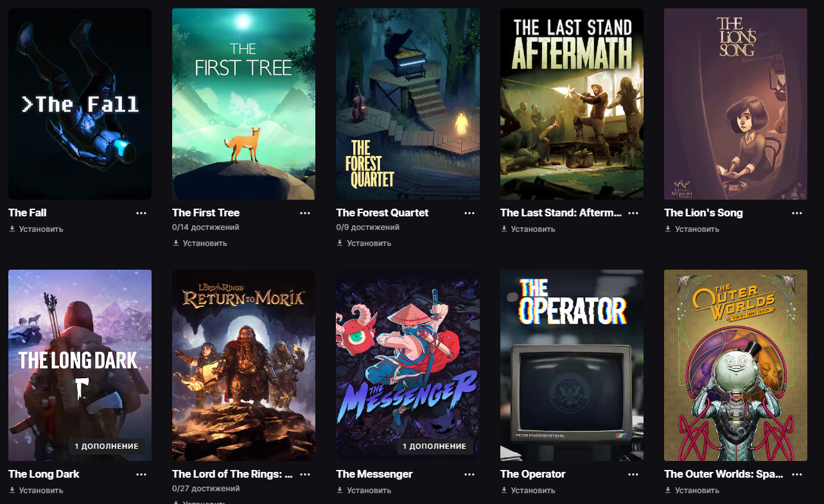Install The First Tree via Установить

(200, 243)
